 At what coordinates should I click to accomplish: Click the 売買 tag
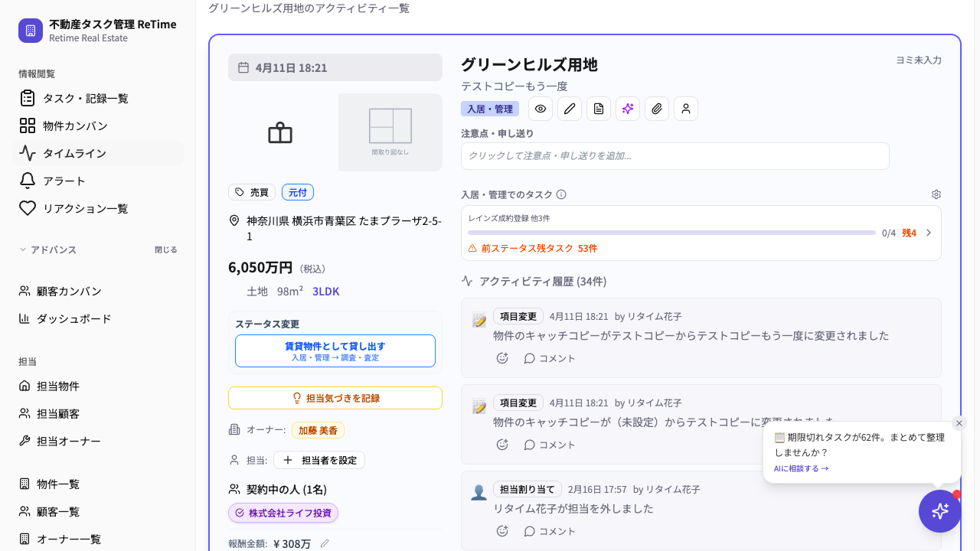(x=252, y=192)
